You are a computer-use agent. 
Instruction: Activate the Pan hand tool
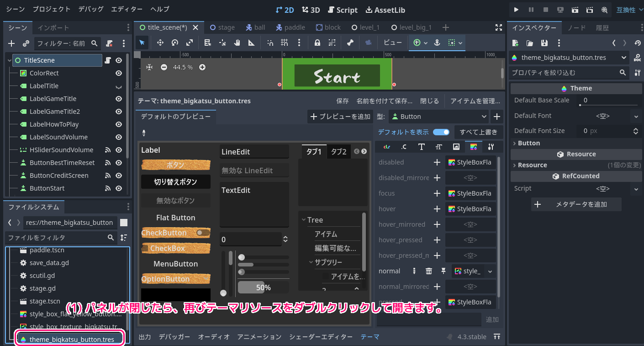pos(237,43)
